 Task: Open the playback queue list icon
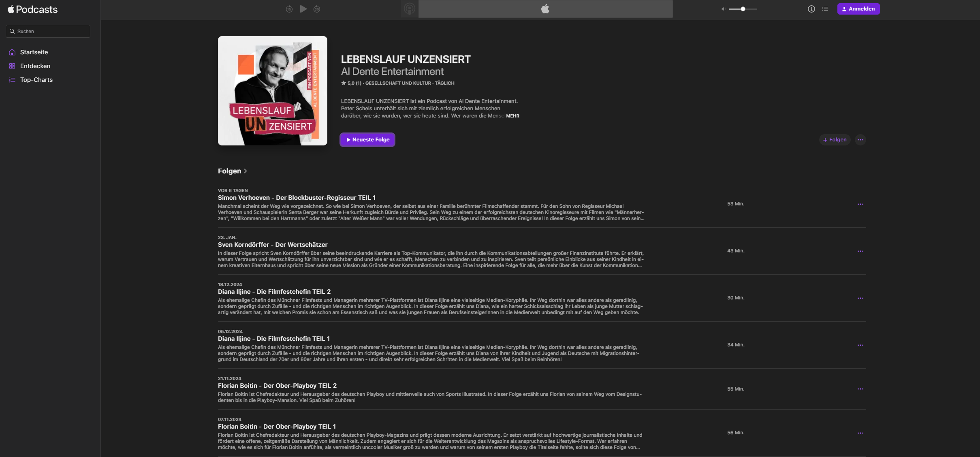pos(825,9)
